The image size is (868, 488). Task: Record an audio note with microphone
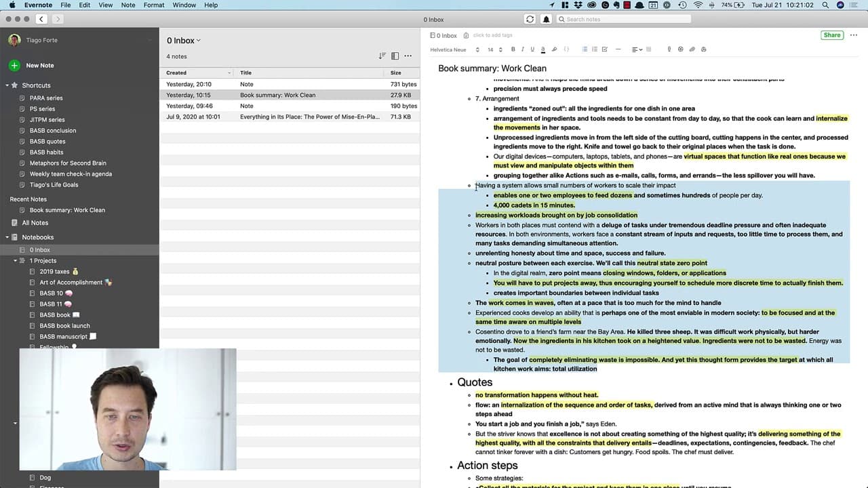669,49
